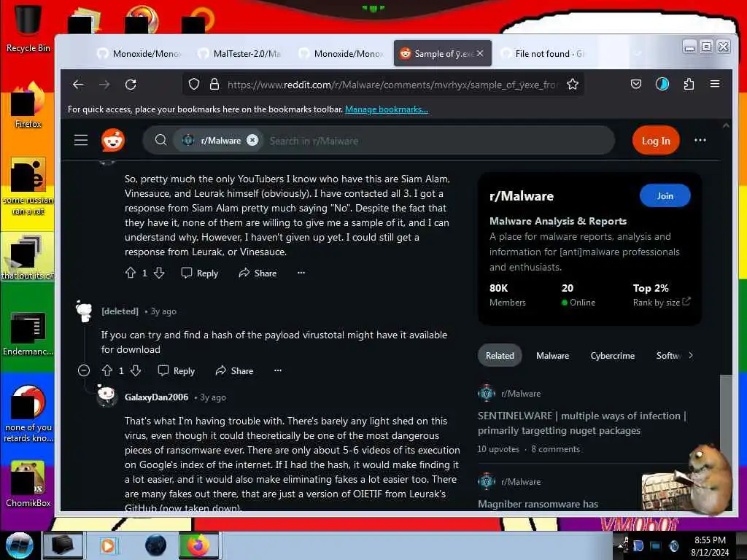747x560 pixels.
Task: Select the ChomikBox desktop icon
Action: 28,484
